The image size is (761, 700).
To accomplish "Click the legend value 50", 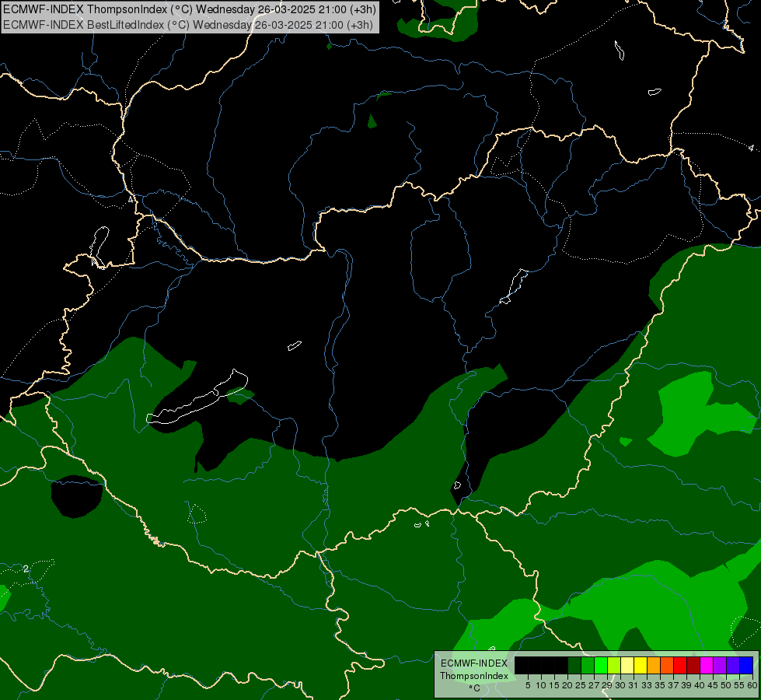I will tap(726, 685).
